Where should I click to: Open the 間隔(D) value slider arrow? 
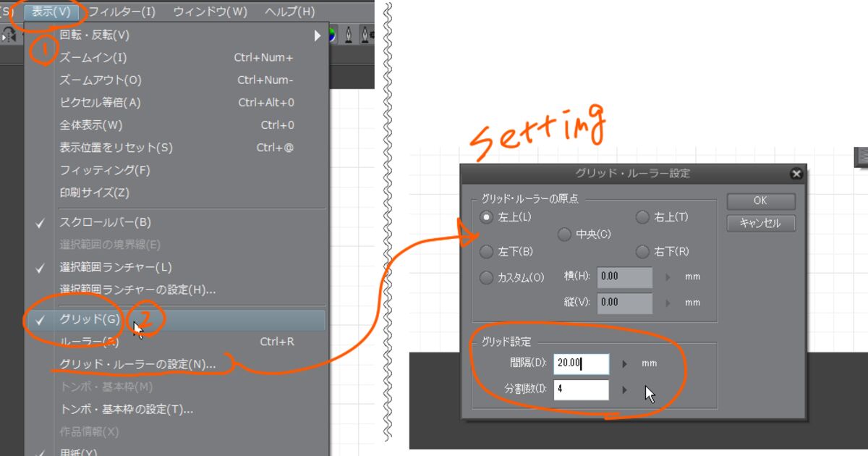pos(625,363)
